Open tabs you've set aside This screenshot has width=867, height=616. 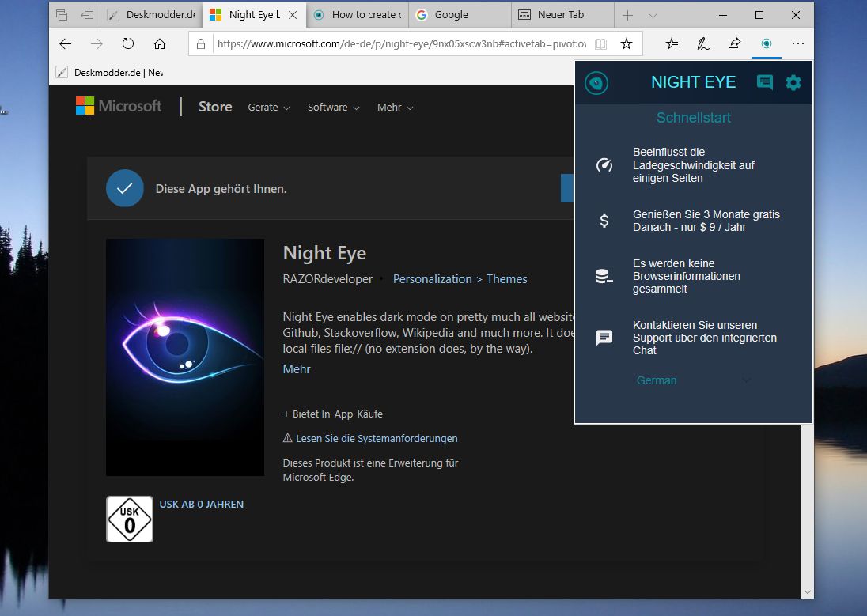pos(62,15)
